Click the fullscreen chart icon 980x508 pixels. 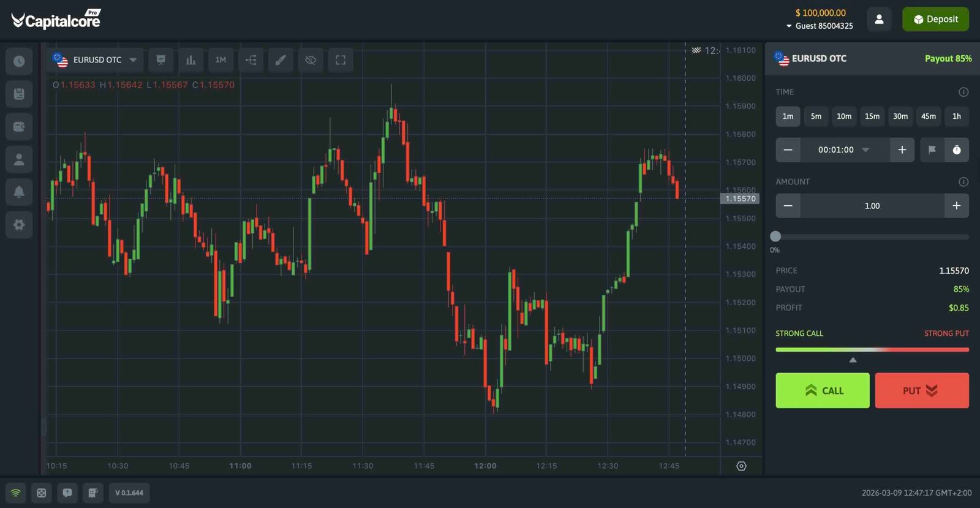pos(340,59)
